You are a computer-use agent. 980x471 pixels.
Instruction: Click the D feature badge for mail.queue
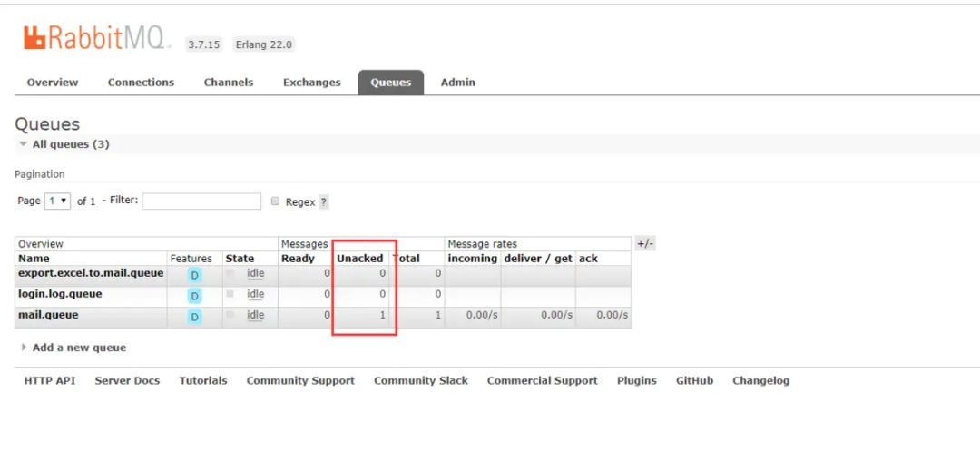click(x=194, y=317)
